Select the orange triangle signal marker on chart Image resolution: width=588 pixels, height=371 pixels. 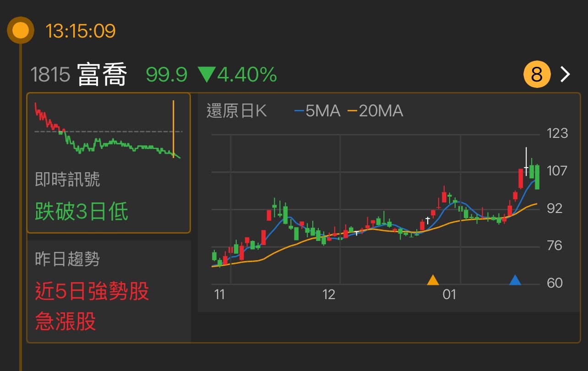[433, 279]
